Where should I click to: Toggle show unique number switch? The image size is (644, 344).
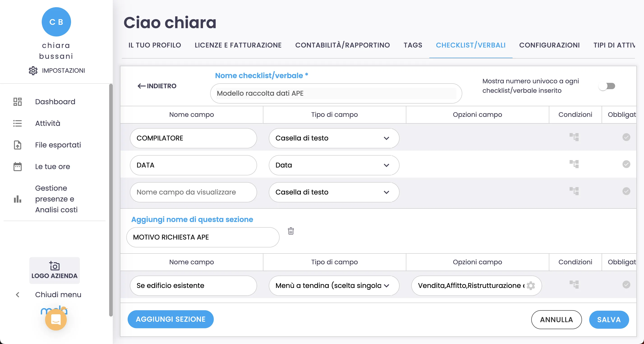(x=607, y=86)
